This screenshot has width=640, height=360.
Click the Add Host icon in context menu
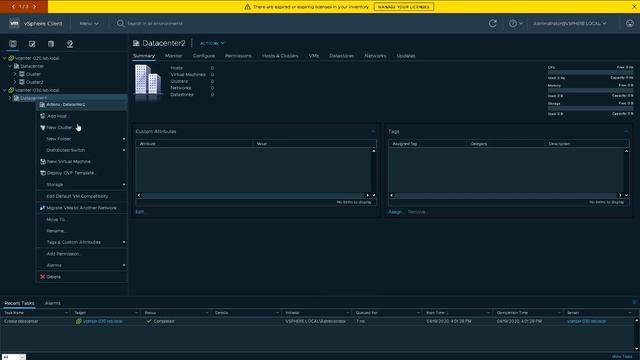click(x=42, y=116)
